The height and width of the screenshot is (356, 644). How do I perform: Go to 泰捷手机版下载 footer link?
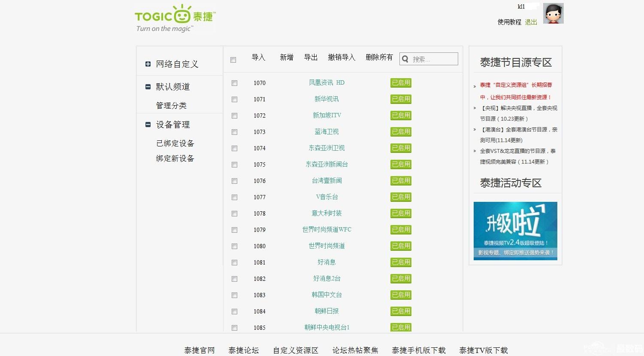click(419, 350)
